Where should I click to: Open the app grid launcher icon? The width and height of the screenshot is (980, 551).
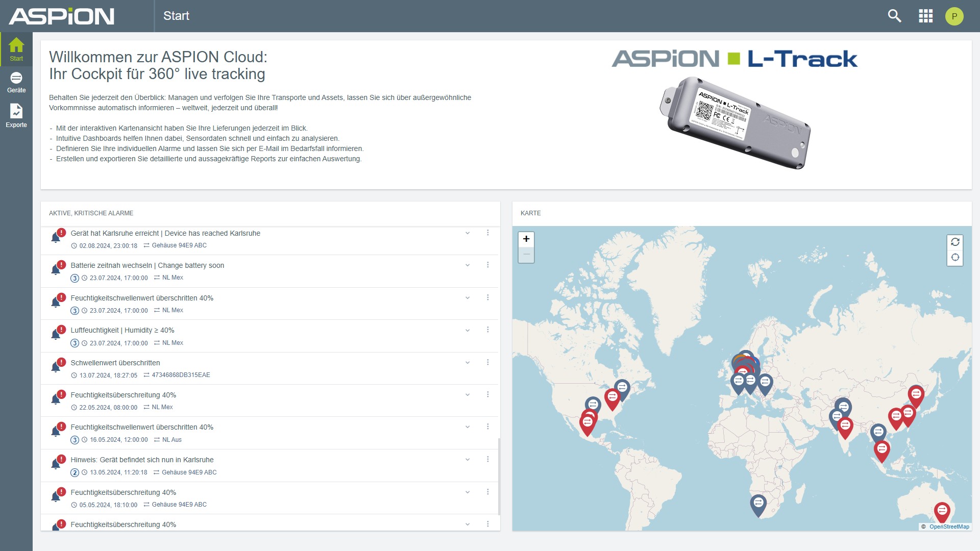pyautogui.click(x=925, y=16)
